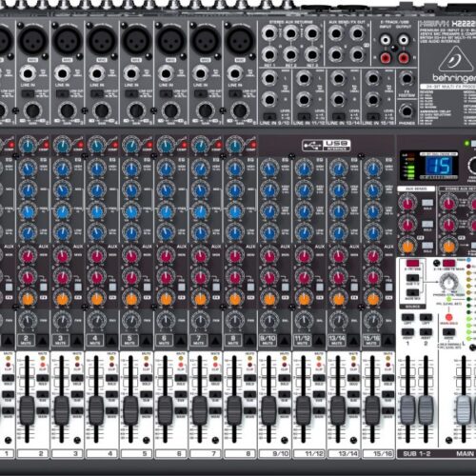Click the blue FX program display showing 15
The image size is (476, 476).
click(x=439, y=166)
